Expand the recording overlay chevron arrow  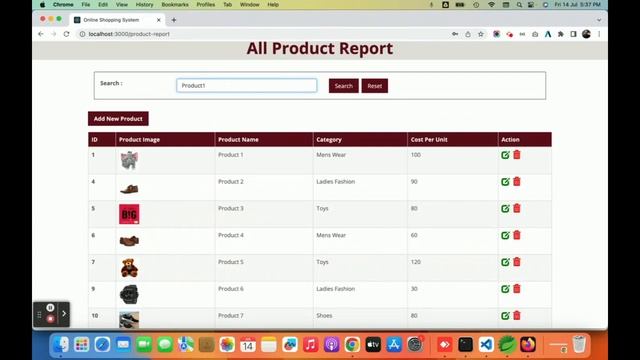[x=64, y=313]
